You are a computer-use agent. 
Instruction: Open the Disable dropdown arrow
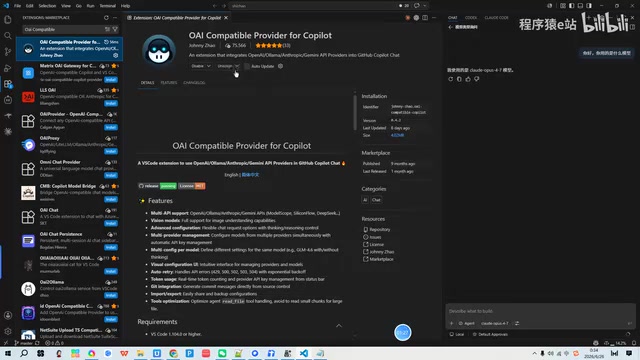[209, 66]
